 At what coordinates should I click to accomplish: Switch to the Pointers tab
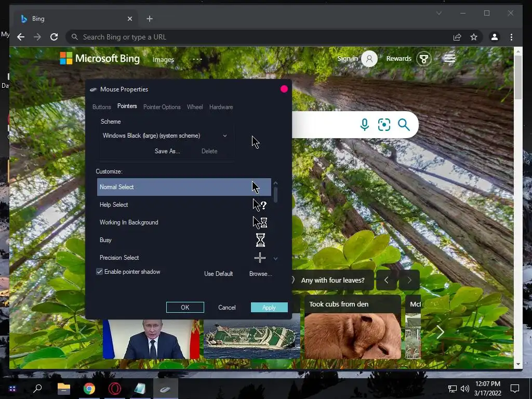[x=127, y=106]
